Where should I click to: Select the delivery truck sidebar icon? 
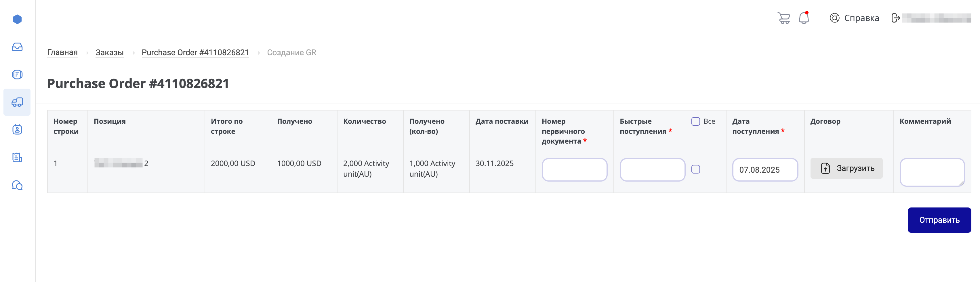tap(17, 102)
